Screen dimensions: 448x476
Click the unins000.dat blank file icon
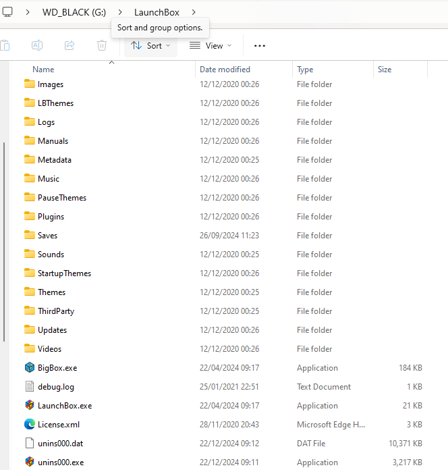pos(30,443)
